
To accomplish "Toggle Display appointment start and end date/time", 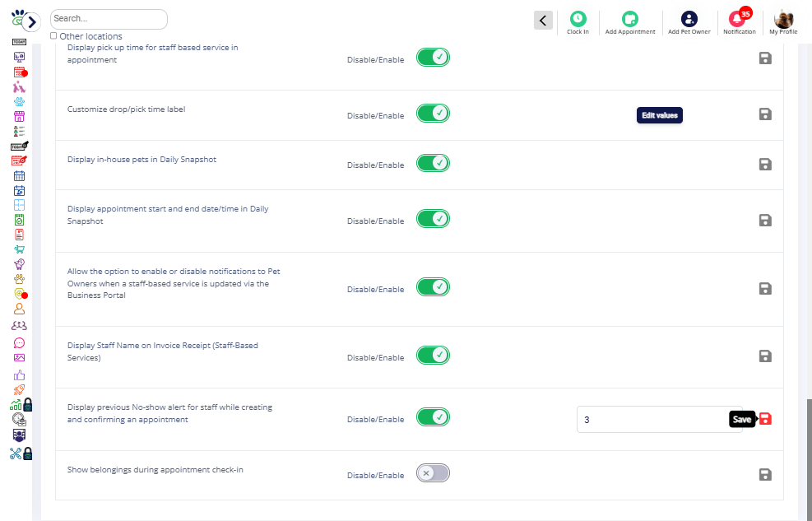I will coord(433,219).
